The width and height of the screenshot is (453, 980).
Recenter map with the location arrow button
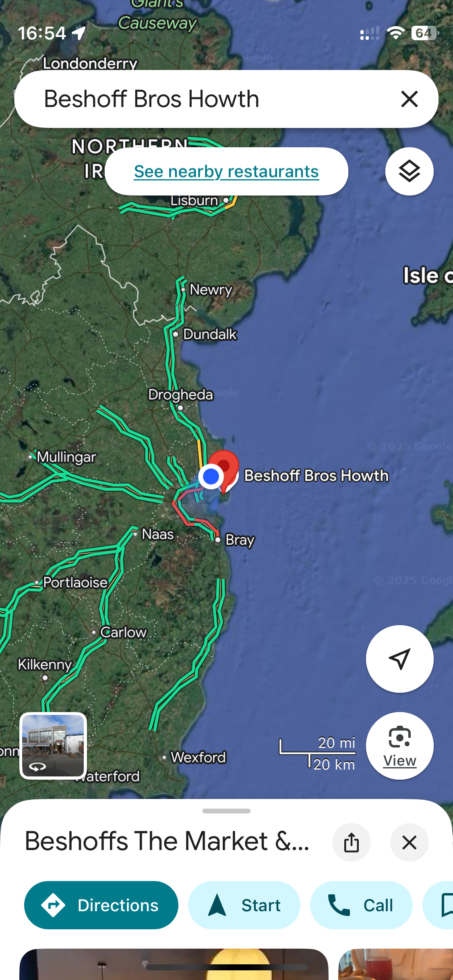click(x=399, y=659)
